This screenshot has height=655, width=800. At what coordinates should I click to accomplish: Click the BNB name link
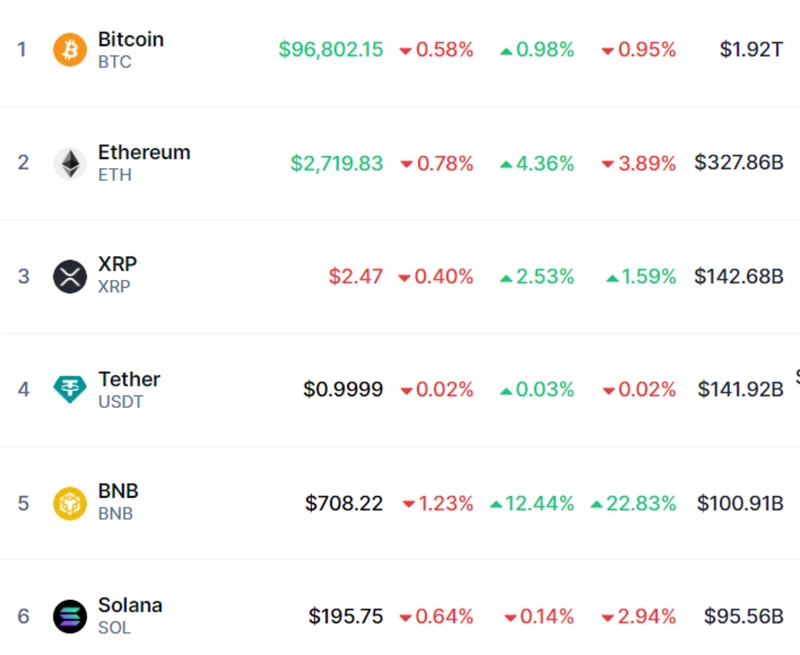pyautogui.click(x=118, y=492)
